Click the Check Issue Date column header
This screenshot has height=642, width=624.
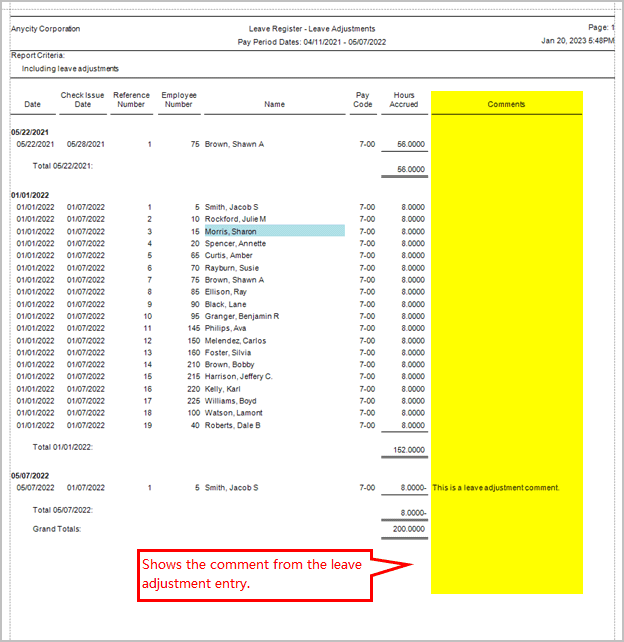click(x=82, y=100)
